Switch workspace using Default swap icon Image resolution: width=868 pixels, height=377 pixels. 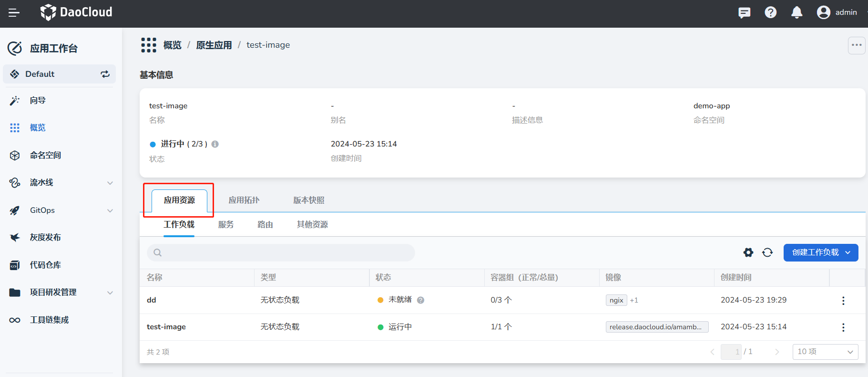point(105,74)
